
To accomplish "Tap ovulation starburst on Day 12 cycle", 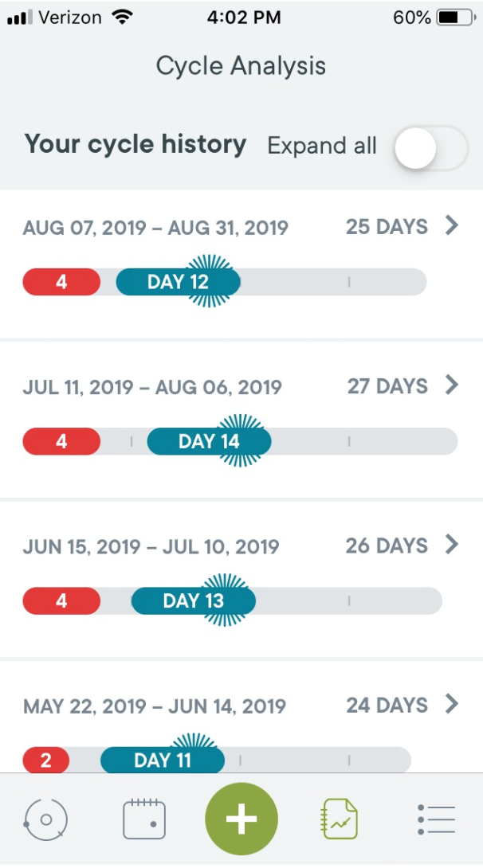I will click(x=210, y=281).
